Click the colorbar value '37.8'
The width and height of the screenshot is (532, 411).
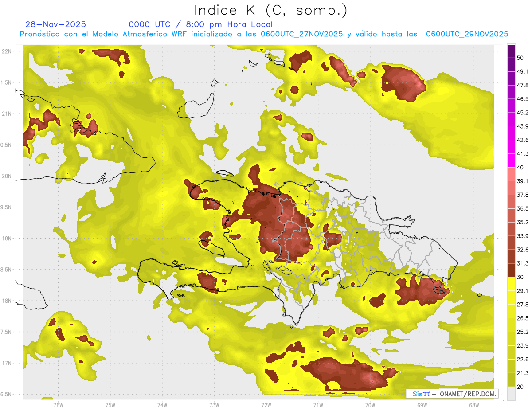pos(522,195)
